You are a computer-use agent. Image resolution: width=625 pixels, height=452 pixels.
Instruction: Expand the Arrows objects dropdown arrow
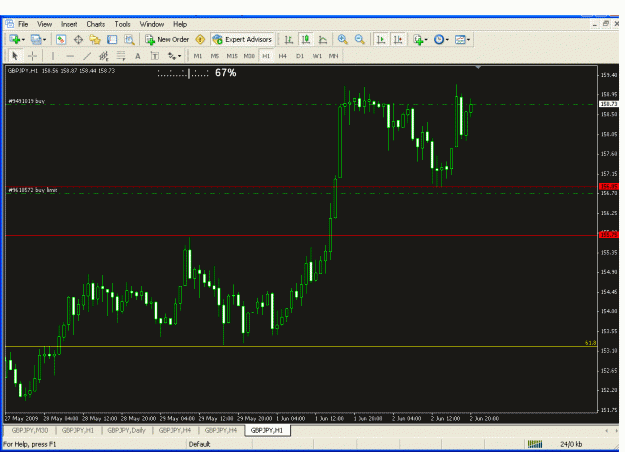coord(180,56)
